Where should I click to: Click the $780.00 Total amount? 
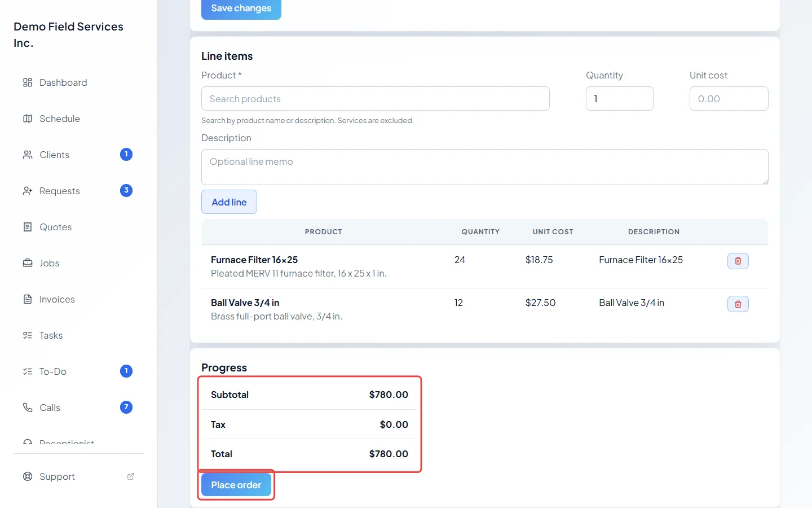pyautogui.click(x=389, y=454)
